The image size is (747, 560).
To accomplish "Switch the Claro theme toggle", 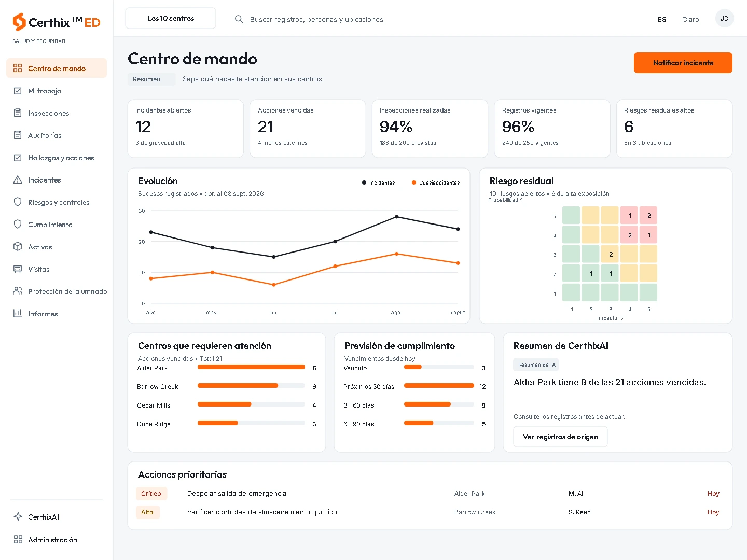I will 690,19.
